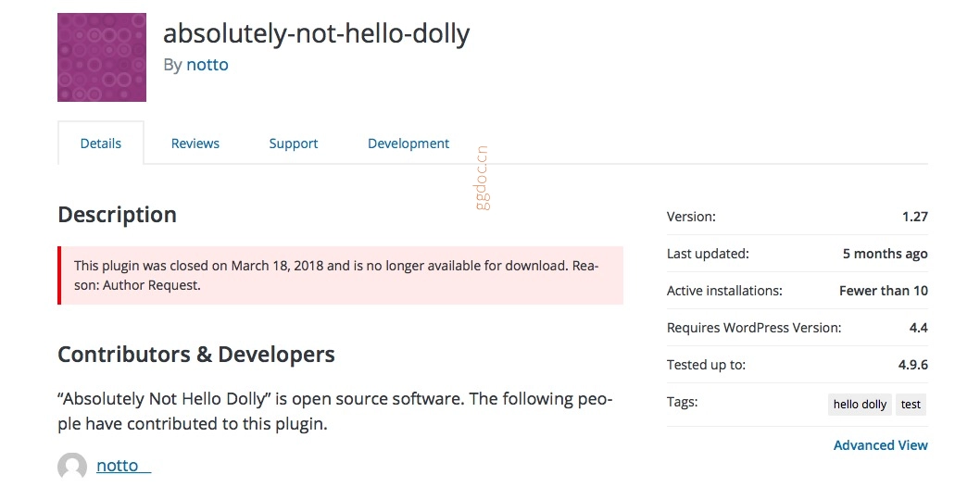Viewport: 980px width, 487px height.
Task: Click the plugin closed notice box
Action: click(x=340, y=275)
